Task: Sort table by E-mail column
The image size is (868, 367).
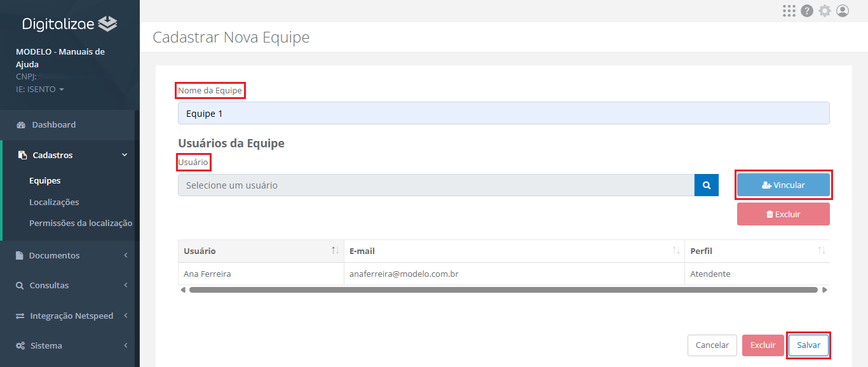Action: (x=676, y=251)
